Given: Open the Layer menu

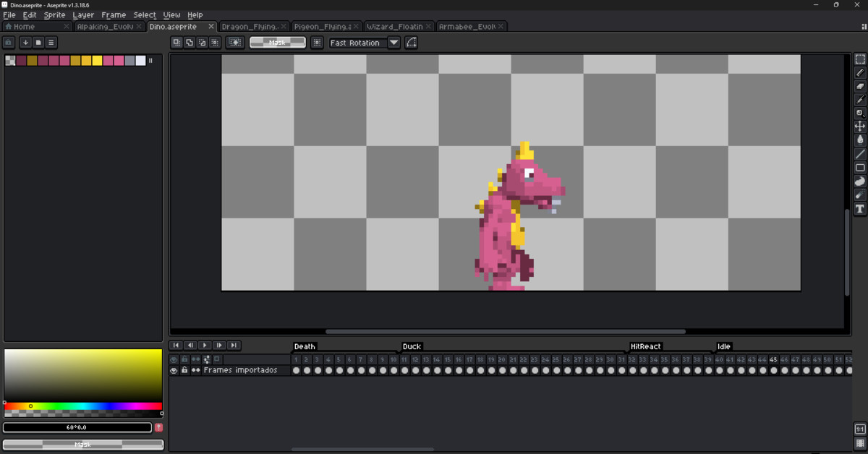Looking at the screenshot, I should [x=83, y=14].
